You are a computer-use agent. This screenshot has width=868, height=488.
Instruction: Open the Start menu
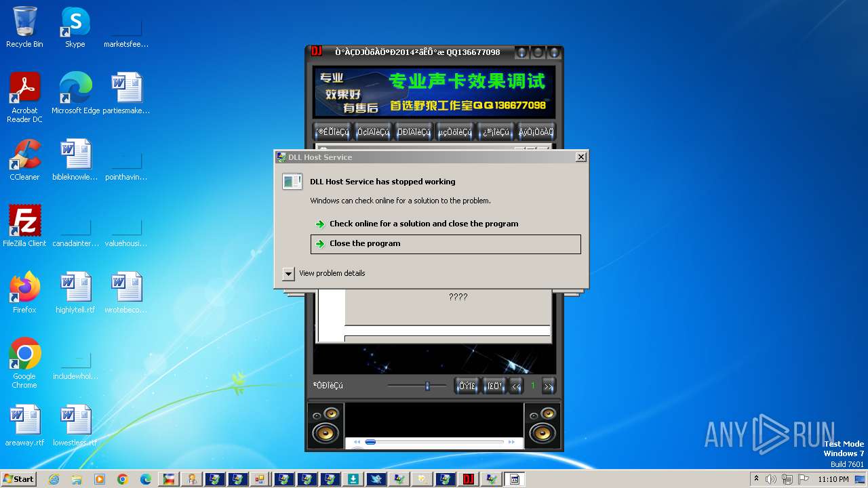pos(19,479)
